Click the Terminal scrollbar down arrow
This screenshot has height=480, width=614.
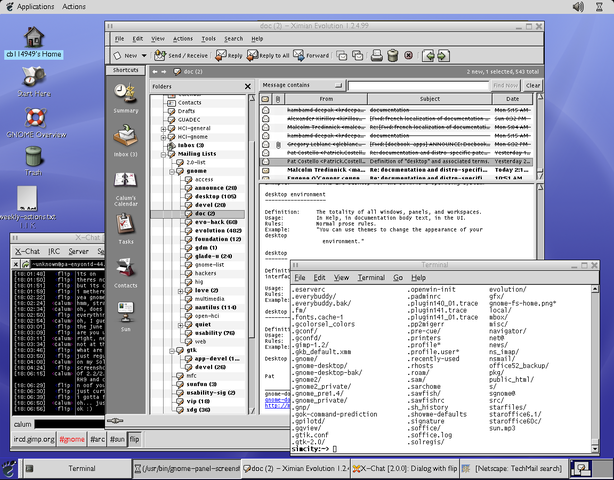[x=595, y=449]
